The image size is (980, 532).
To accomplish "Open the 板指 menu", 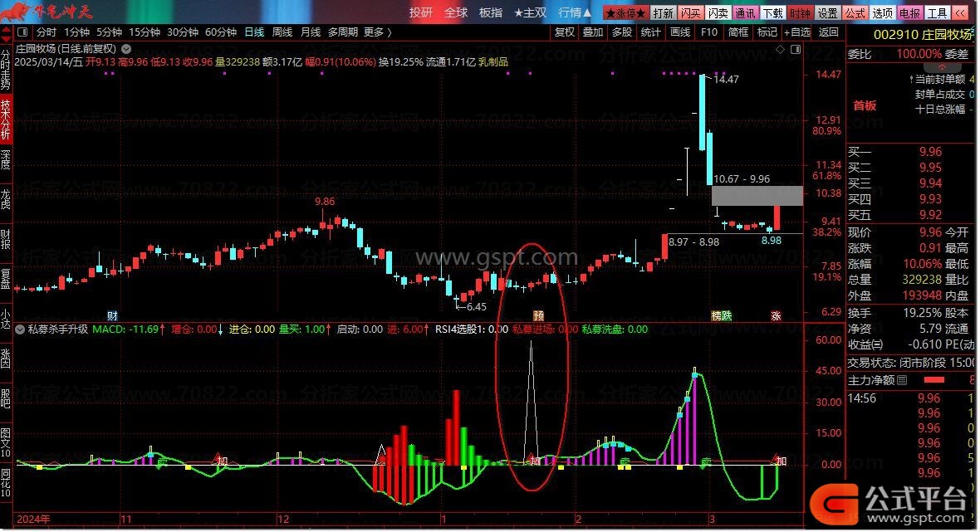I will click(491, 12).
